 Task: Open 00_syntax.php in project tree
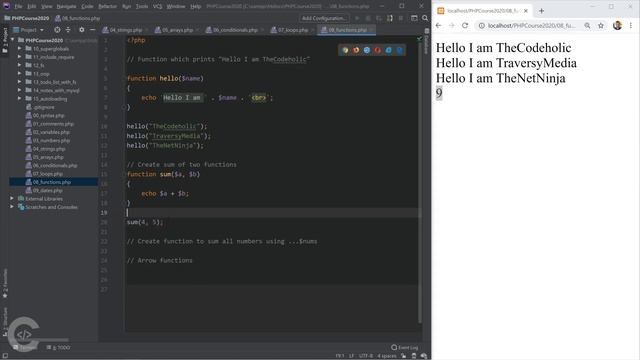pyautogui.click(x=48, y=116)
